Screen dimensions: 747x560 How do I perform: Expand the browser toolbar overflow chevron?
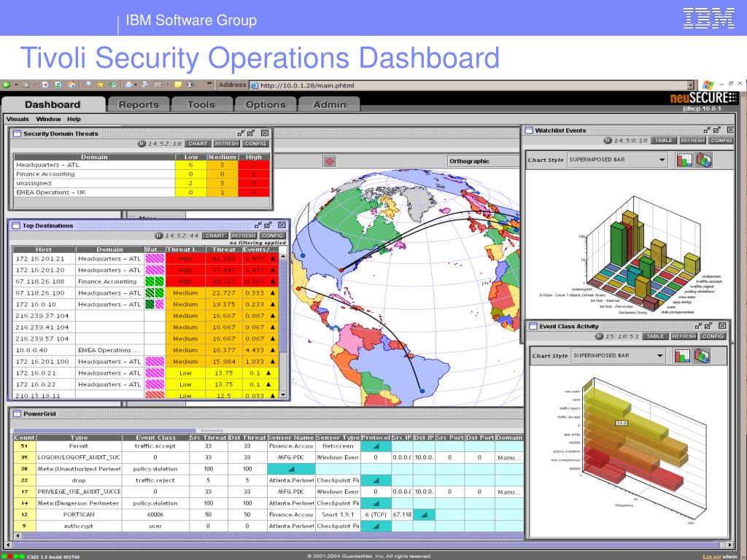pyautogui.click(x=209, y=85)
